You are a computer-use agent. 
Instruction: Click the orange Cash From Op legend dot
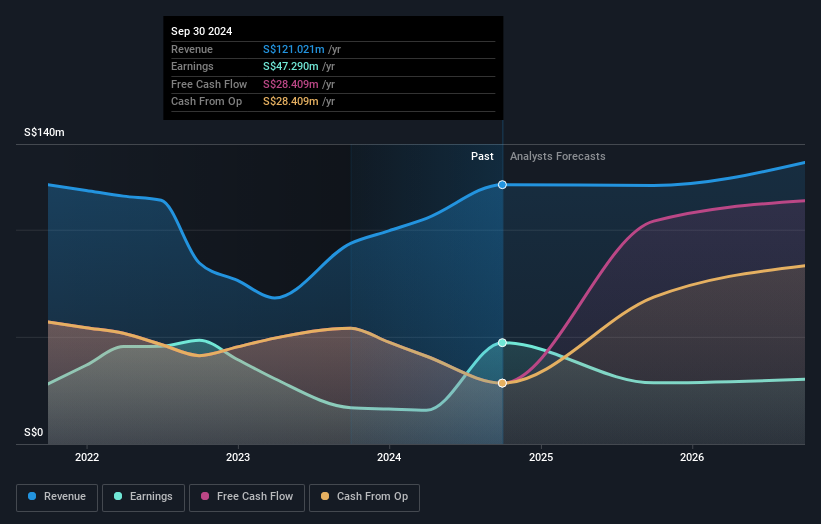[325, 496]
